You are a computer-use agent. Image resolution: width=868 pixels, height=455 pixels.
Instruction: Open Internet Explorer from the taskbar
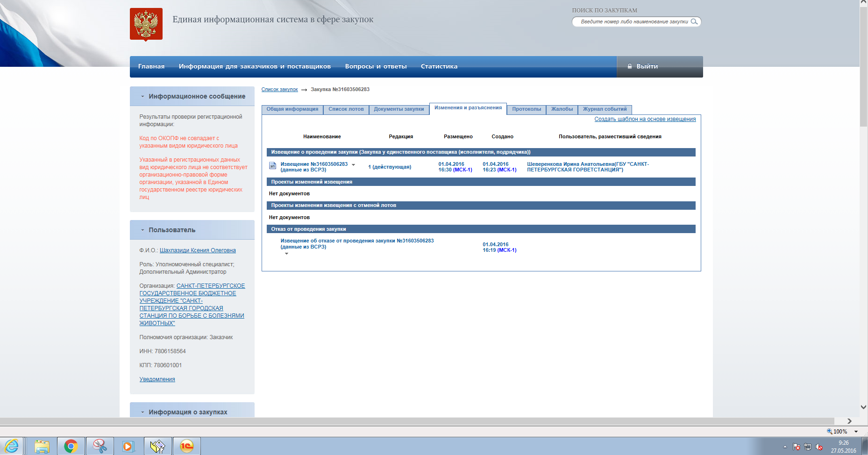point(12,446)
